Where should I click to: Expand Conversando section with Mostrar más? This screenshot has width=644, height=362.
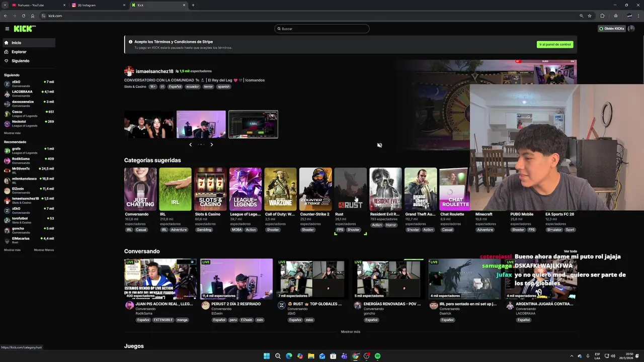(x=350, y=332)
